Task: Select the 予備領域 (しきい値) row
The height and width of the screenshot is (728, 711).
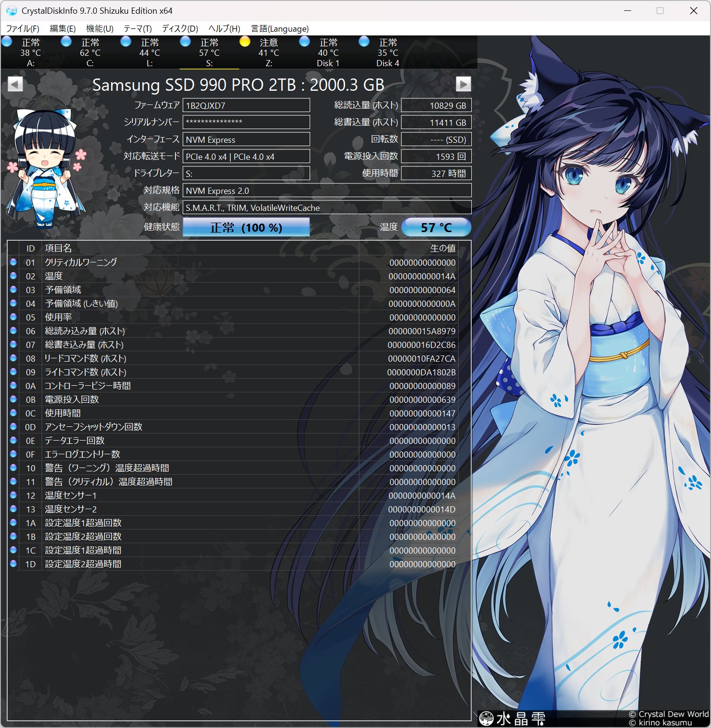Action: click(x=233, y=303)
